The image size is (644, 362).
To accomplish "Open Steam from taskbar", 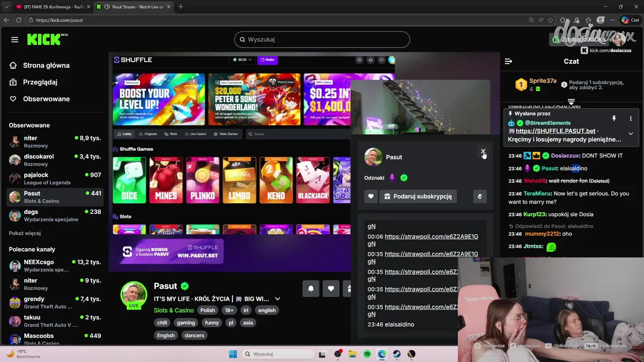I will 396,354.
